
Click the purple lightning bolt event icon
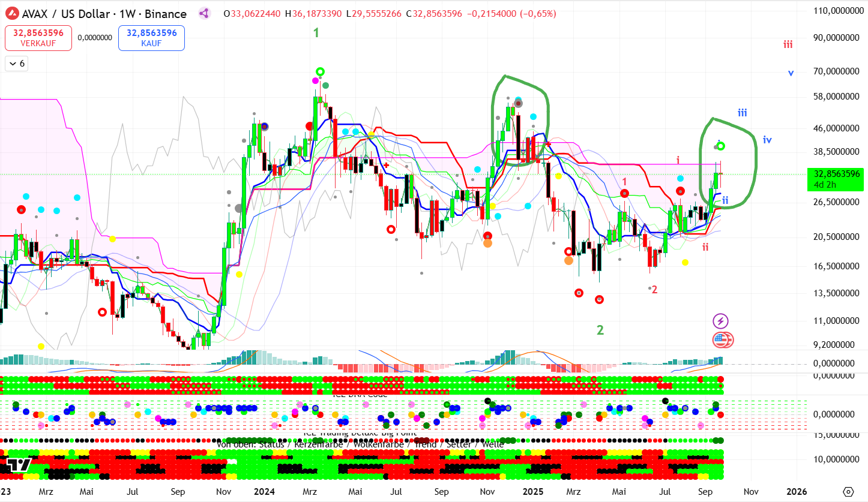[x=720, y=321]
